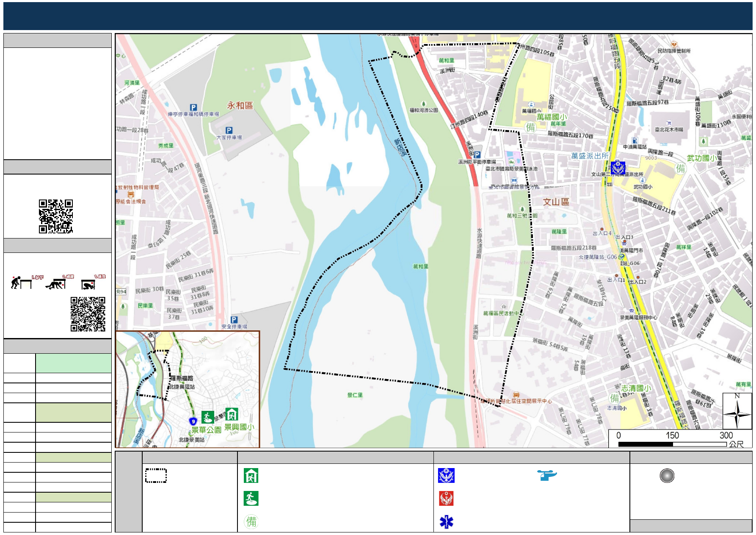Click the light green header cell in left table
The height and width of the screenshot is (535, 756).
pos(73,363)
